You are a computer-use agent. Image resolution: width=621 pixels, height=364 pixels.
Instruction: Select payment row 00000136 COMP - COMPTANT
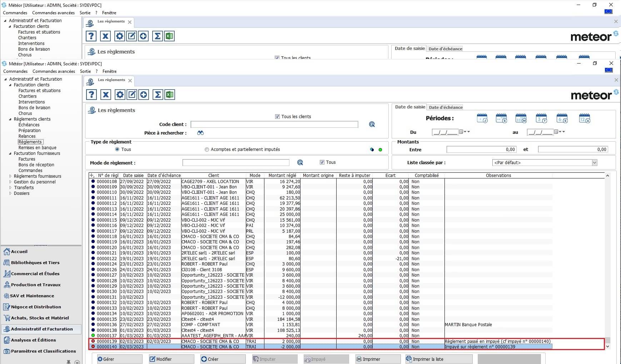(x=320, y=325)
